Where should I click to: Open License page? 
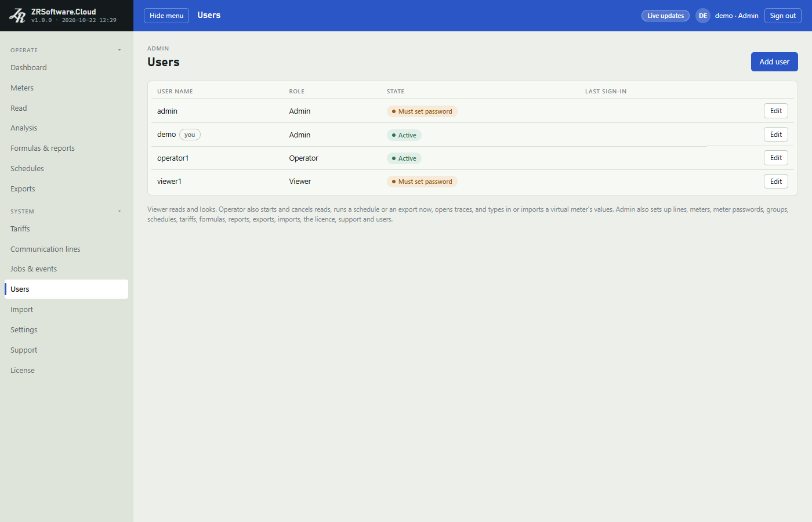pos(66,371)
